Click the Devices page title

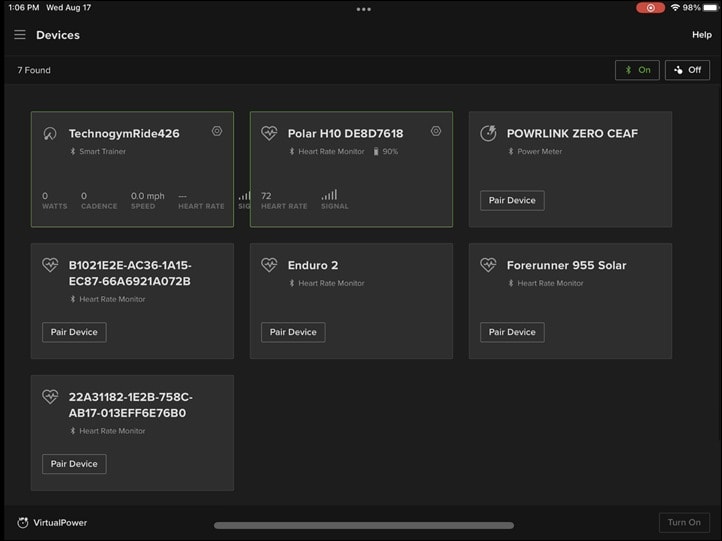[58, 35]
